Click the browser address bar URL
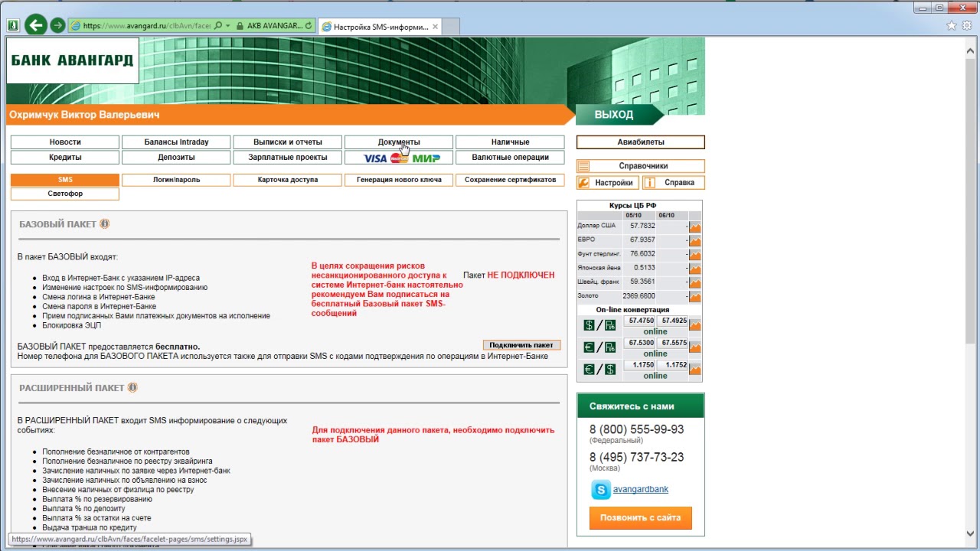This screenshot has width=980, height=551. (145, 25)
